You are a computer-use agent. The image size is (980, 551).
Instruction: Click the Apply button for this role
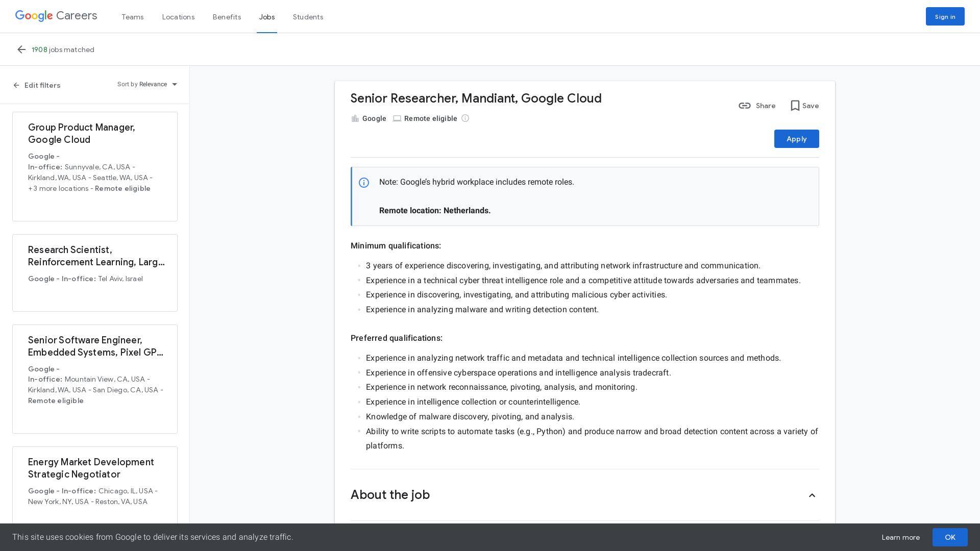point(796,139)
